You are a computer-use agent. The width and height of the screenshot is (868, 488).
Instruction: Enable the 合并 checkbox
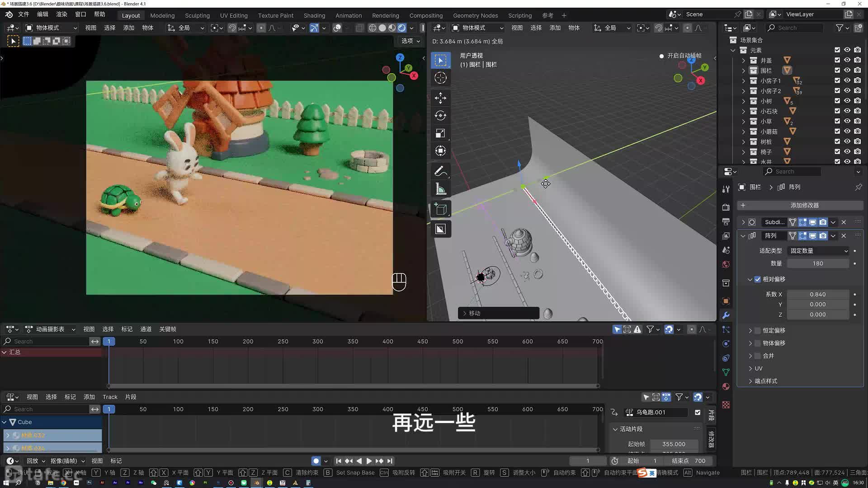pyautogui.click(x=758, y=356)
